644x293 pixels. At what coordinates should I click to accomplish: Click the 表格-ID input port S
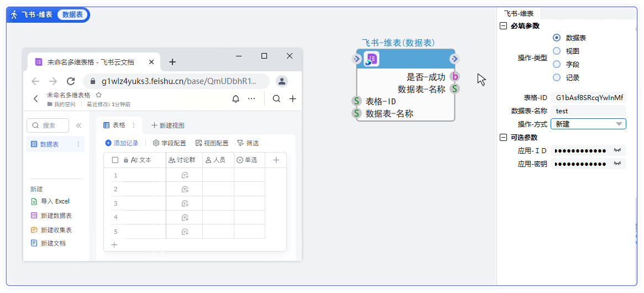point(357,101)
